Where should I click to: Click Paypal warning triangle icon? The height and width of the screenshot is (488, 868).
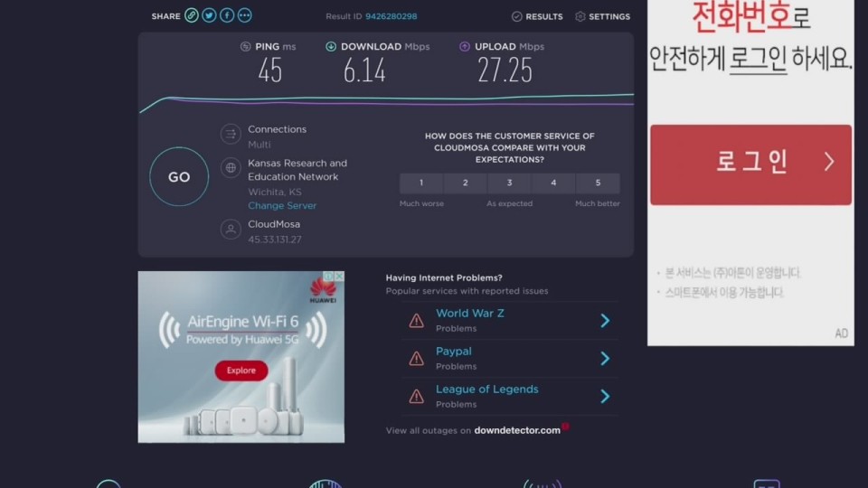(416, 359)
